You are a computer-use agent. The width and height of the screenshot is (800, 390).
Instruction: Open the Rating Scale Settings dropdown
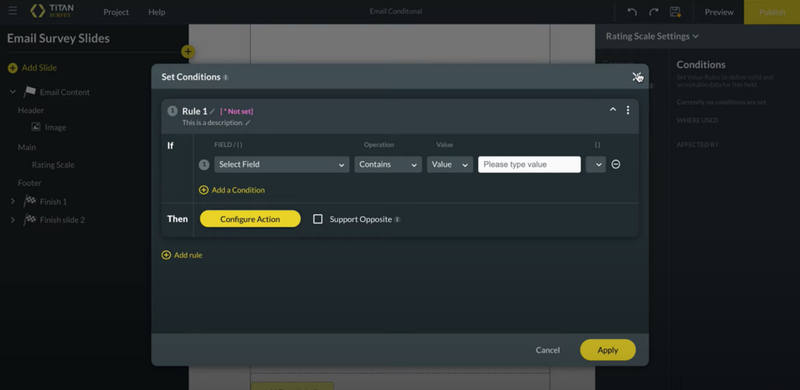[x=652, y=36]
